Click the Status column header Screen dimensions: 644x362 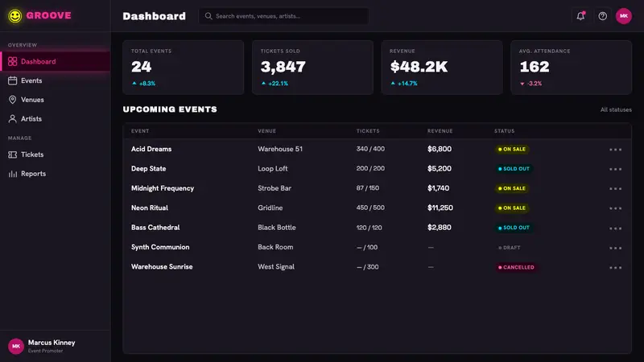[x=505, y=131]
